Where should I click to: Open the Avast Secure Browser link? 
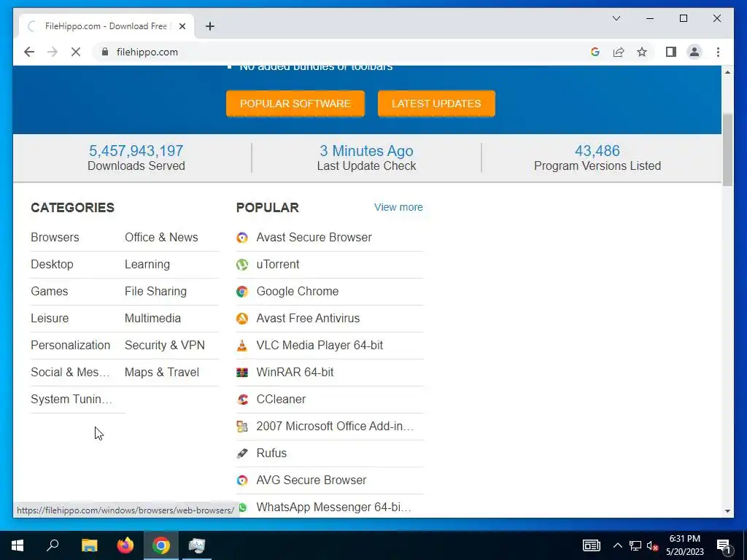coord(314,237)
